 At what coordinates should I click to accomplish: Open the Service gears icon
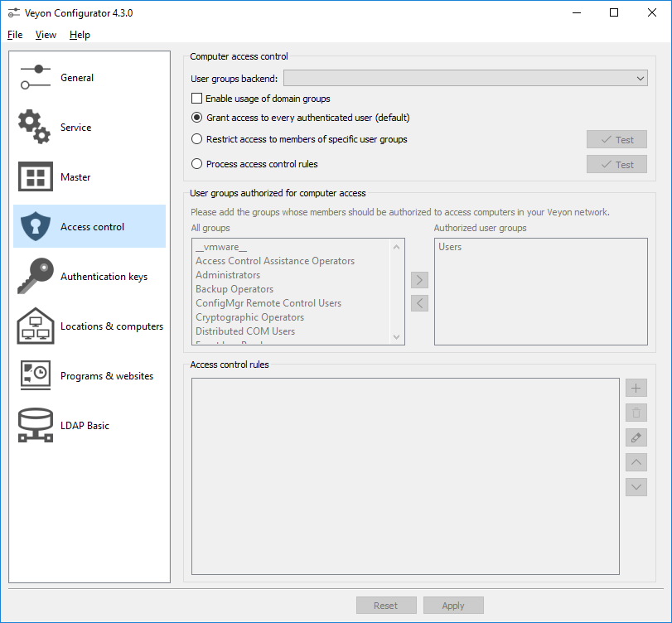pyautogui.click(x=34, y=127)
